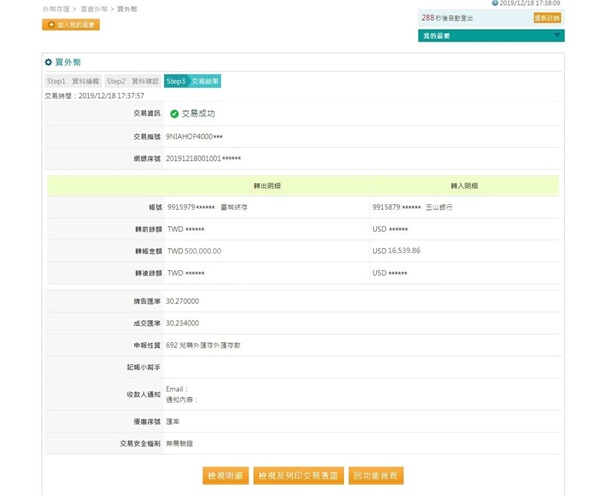Click the TWD 500,000.00 transfer amount
Screen dimensions: 610x495
194,251
